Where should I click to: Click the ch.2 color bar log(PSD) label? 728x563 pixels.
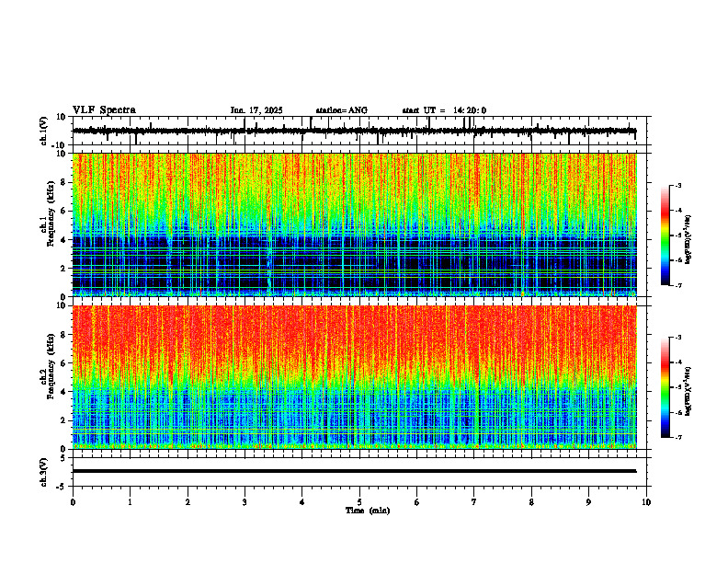[x=688, y=391]
